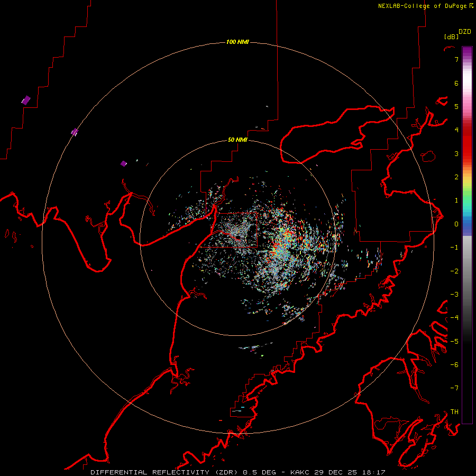Click the KAKC station identifier text
The image size is (476, 476).
click(x=300, y=472)
